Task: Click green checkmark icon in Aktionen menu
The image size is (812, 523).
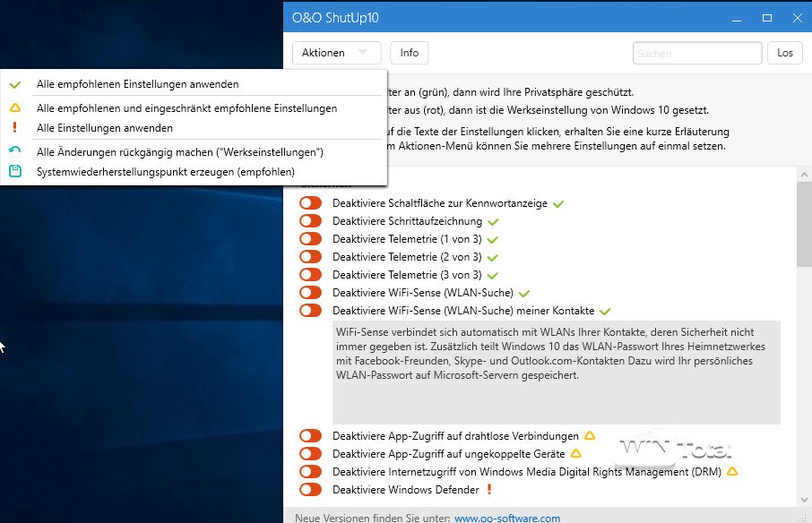Action: (15, 84)
